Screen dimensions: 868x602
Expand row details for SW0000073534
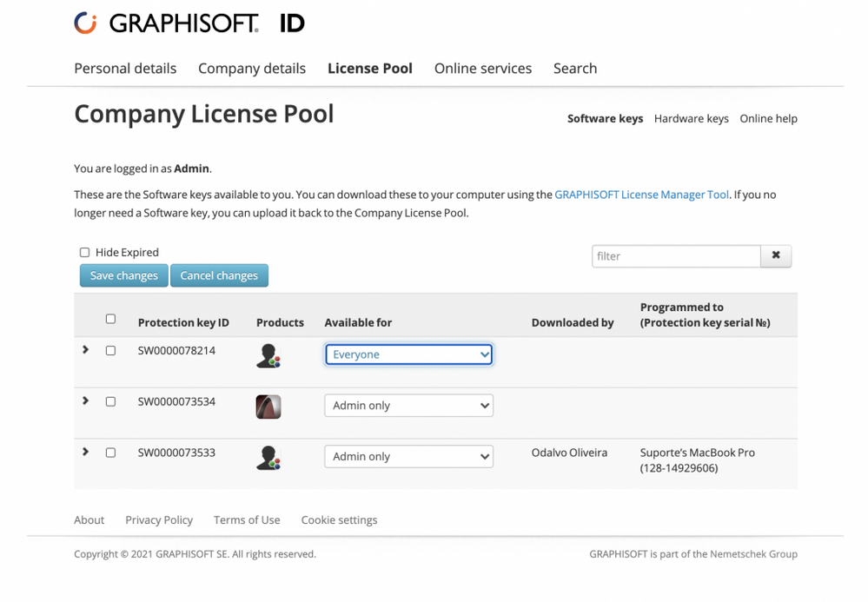pos(85,400)
